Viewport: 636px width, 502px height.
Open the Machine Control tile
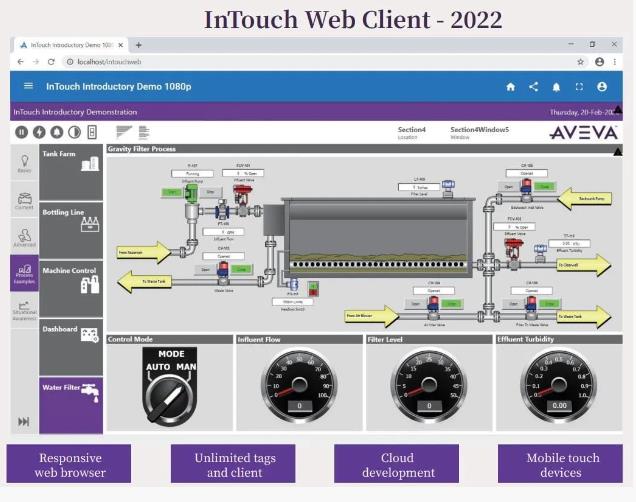(x=71, y=289)
